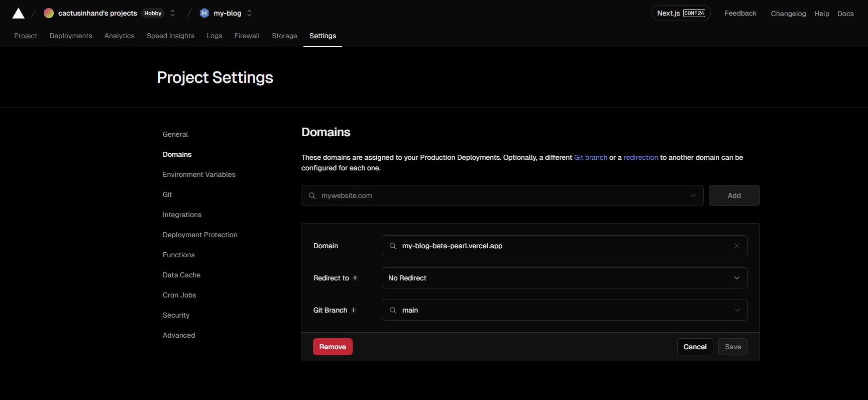868x400 pixels.
Task: Open the Storage tab
Action: click(x=284, y=36)
